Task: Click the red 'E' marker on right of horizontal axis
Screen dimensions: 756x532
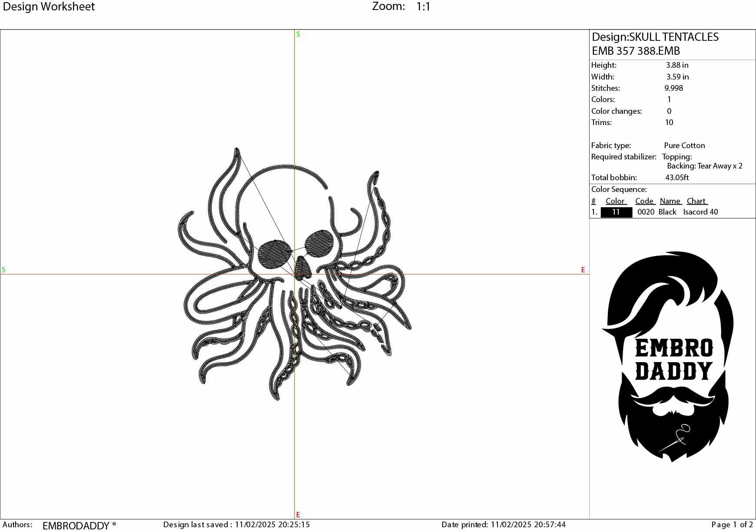Action: pyautogui.click(x=583, y=270)
